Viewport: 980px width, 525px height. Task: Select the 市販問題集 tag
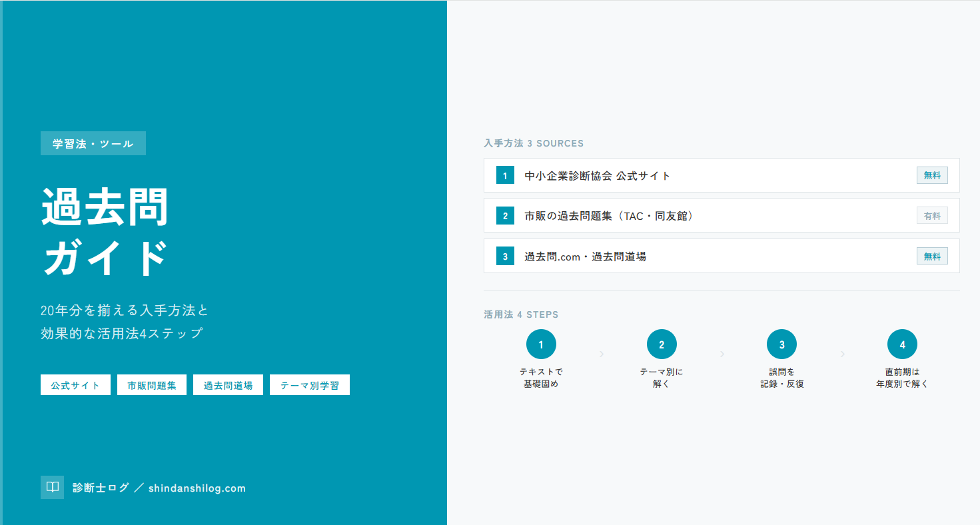tap(152, 385)
